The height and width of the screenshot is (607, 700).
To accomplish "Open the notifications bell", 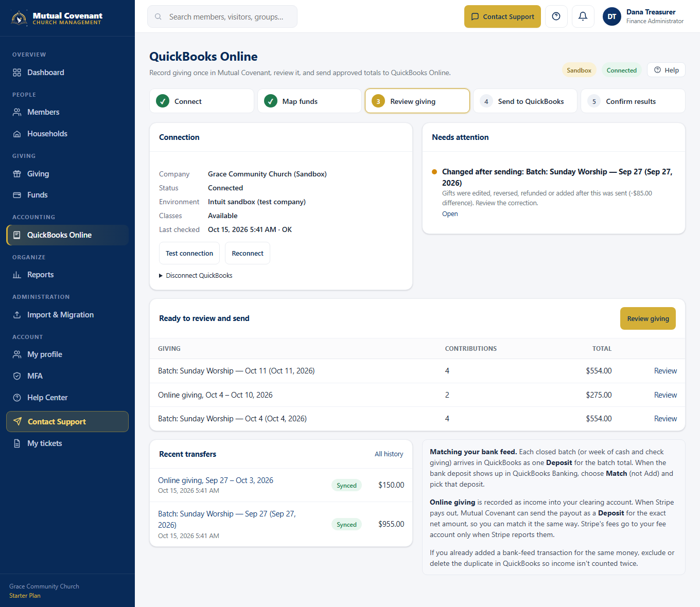I will tap(583, 16).
